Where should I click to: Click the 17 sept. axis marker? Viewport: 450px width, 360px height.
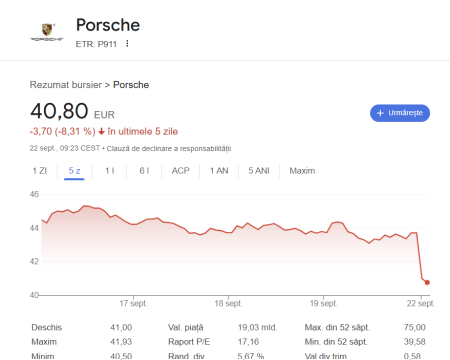(x=133, y=303)
